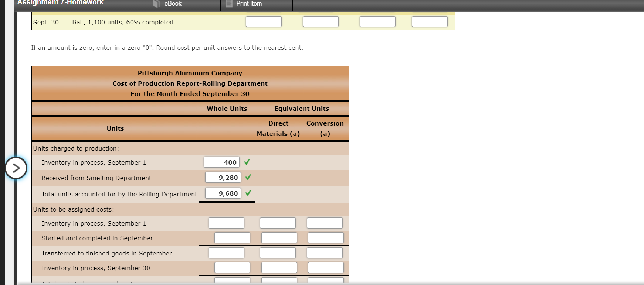Click 'Direct Materials (a)' column header
This screenshot has width=644, height=285.
click(278, 128)
